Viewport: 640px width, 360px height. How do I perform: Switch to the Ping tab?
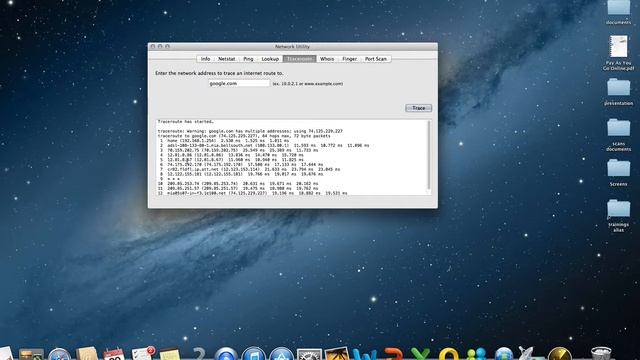point(248,59)
